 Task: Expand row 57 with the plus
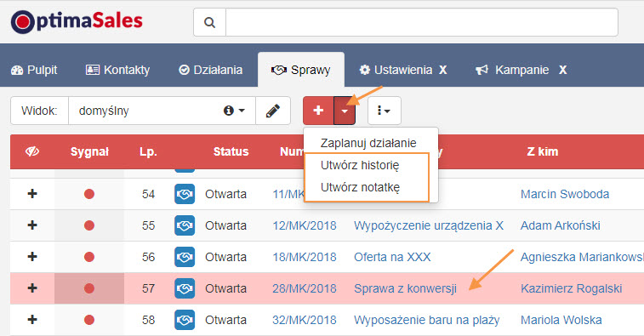[32, 288]
